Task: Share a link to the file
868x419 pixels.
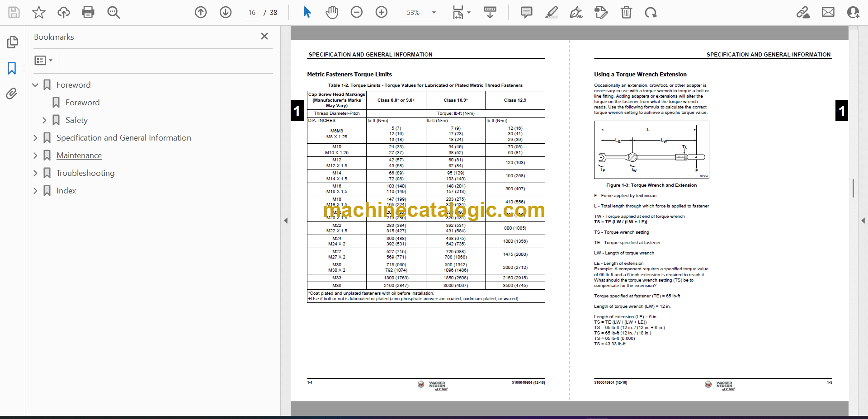Action: (803, 12)
